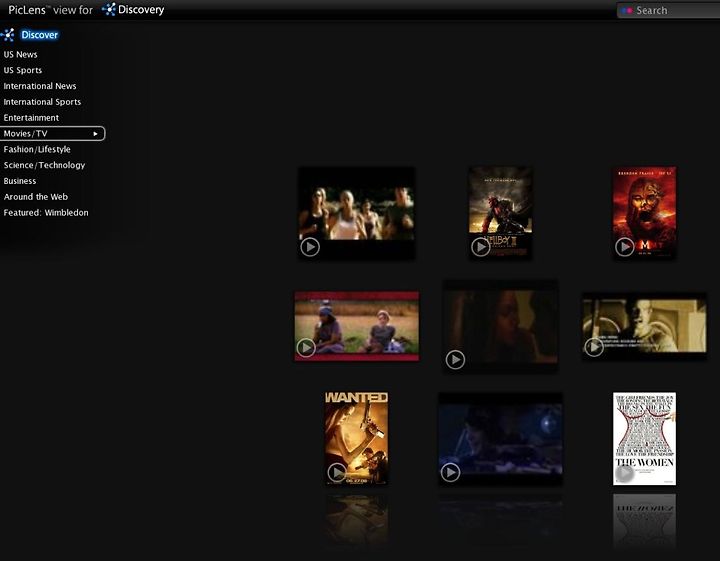The width and height of the screenshot is (720, 561).
Task: Open the sepia man video thumbnail
Action: pos(644,326)
